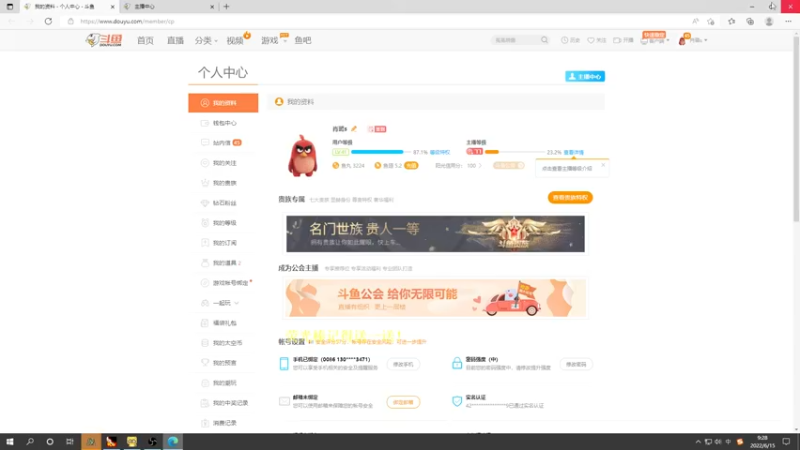Click the real-name verification shield icon
800x450 pixels.
[x=457, y=401]
